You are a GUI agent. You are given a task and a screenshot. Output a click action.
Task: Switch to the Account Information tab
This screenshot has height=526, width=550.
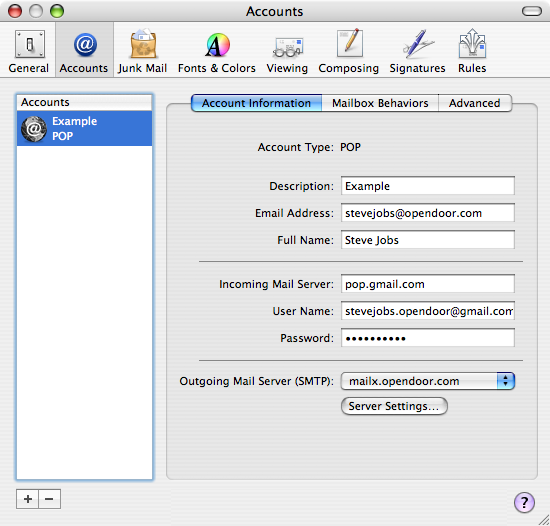tap(256, 103)
